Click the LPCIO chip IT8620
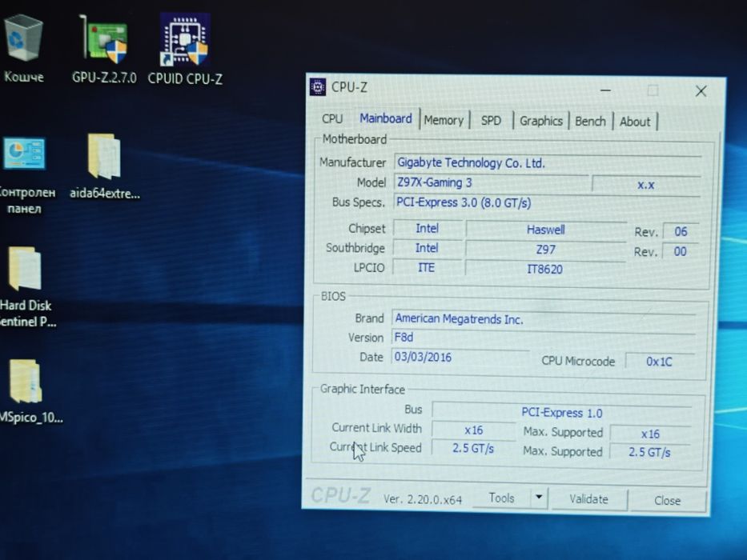Viewport: 747px width, 560px height. pyautogui.click(x=545, y=269)
